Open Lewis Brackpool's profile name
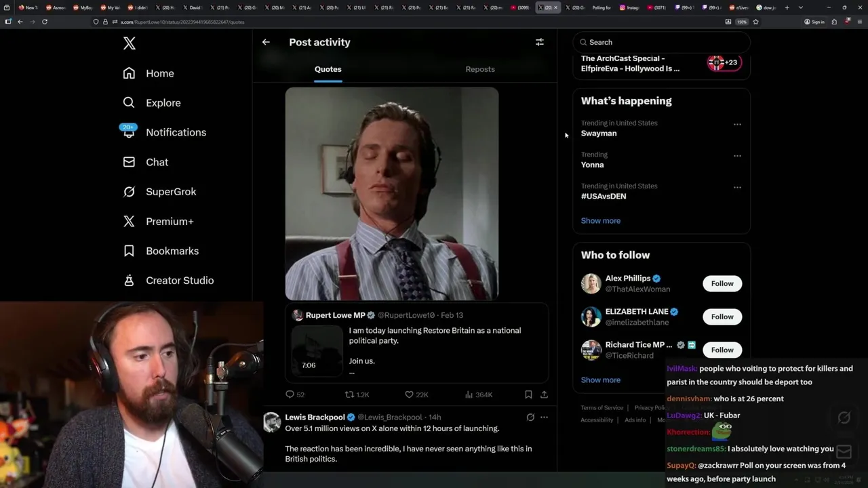Viewport: 868px width, 488px height. coord(315,418)
